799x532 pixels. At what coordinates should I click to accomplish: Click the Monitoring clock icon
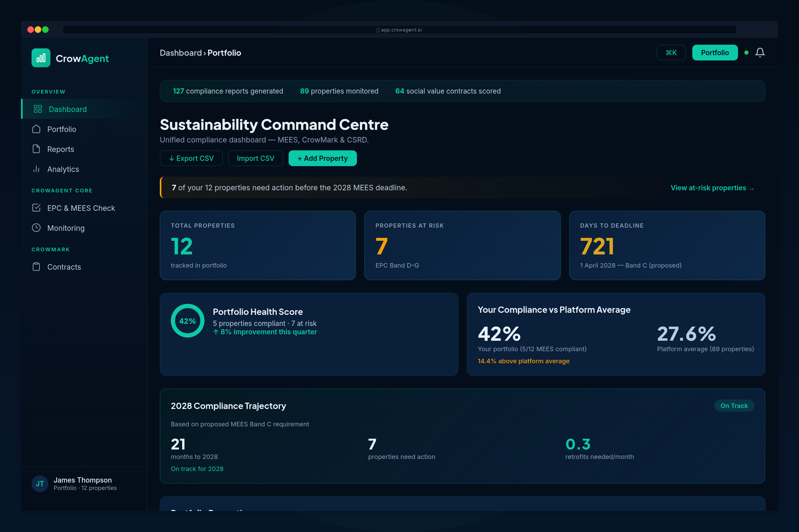(36, 228)
